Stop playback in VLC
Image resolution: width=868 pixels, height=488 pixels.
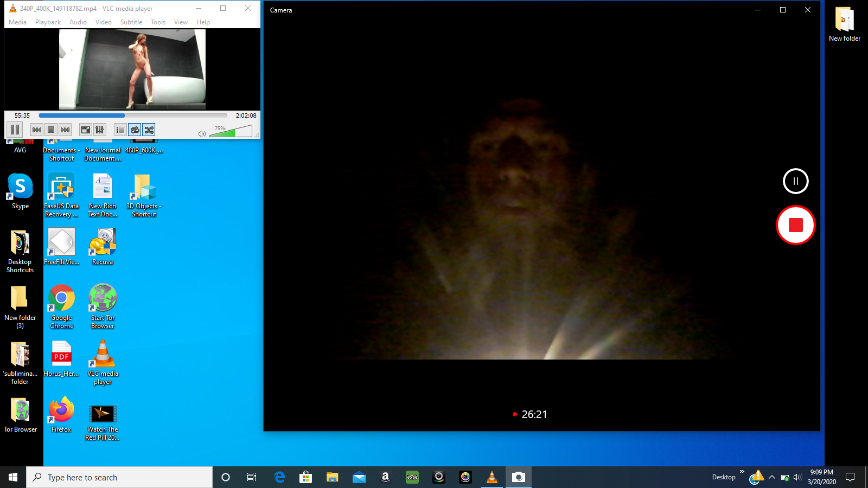coord(51,130)
